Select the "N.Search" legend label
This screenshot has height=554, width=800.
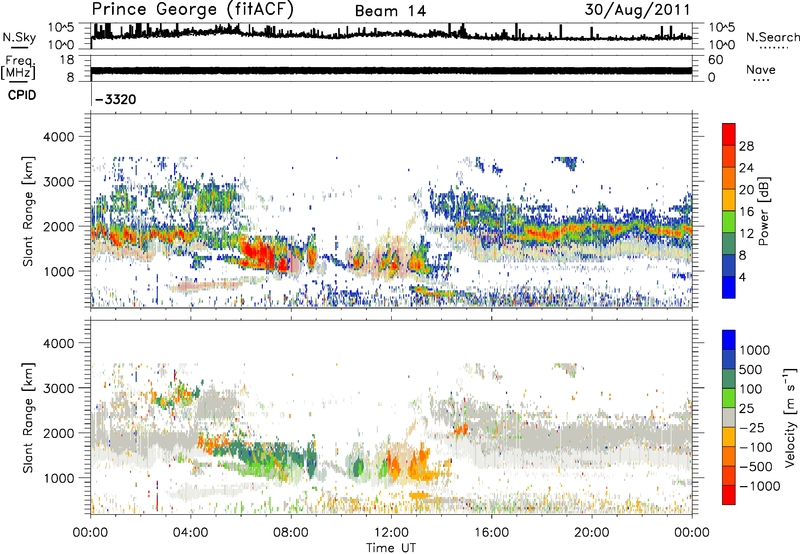click(x=772, y=37)
